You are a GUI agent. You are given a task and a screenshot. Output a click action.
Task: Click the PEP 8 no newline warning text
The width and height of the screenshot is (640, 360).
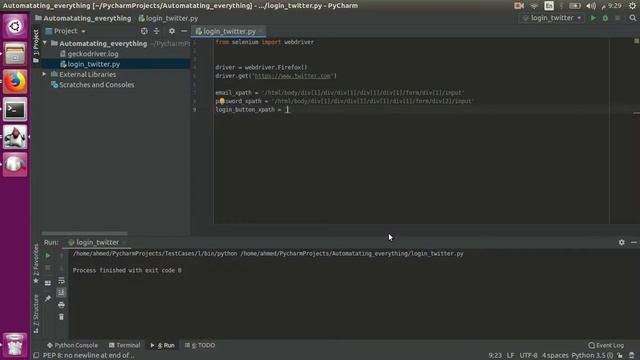click(89, 356)
